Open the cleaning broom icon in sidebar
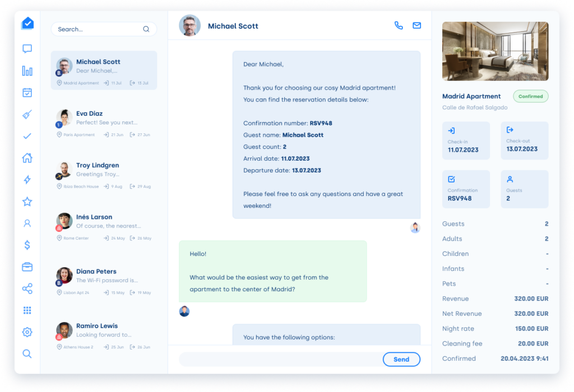 pos(26,114)
